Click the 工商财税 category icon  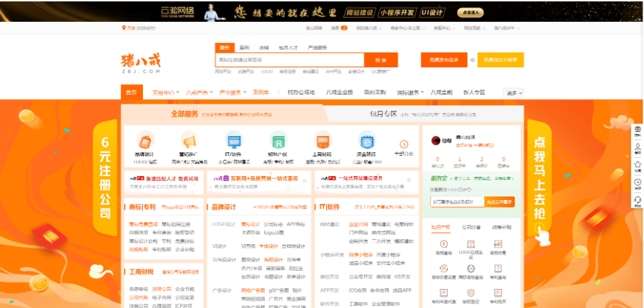[322, 140]
